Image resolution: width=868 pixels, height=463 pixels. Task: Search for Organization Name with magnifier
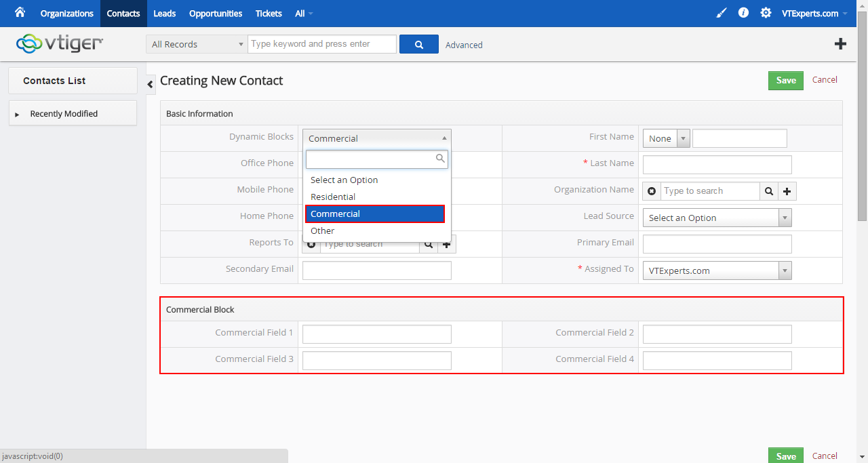pos(768,191)
